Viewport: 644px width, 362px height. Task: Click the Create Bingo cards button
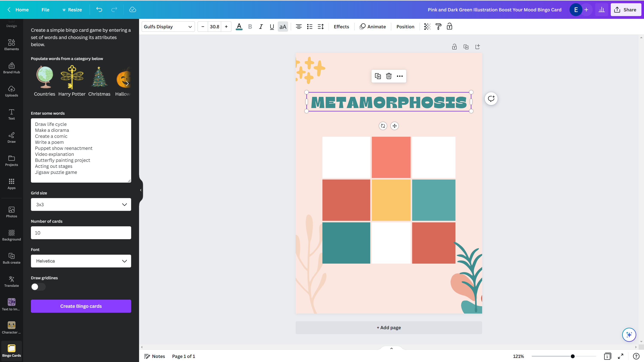(x=81, y=306)
